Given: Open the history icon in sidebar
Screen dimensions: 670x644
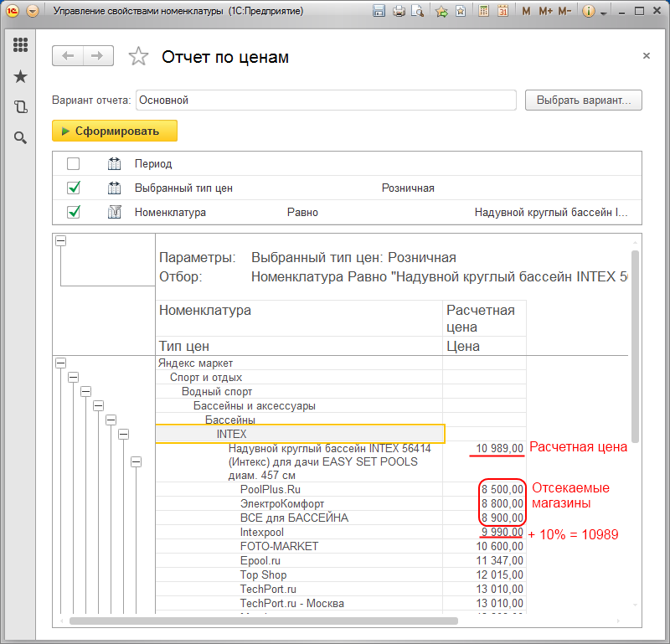Looking at the screenshot, I should 20,107.
